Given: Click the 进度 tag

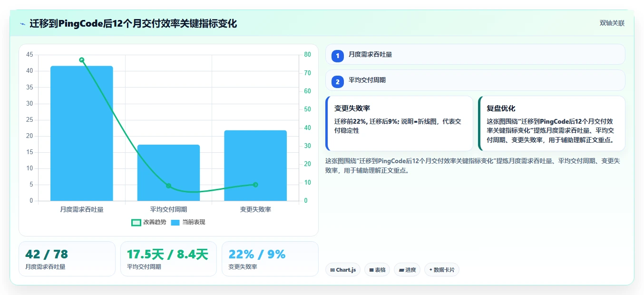Looking at the screenshot, I should pos(407,270).
